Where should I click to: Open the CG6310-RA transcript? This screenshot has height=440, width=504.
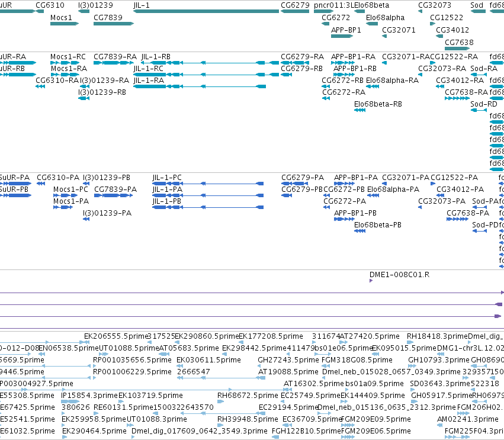click(x=40, y=86)
